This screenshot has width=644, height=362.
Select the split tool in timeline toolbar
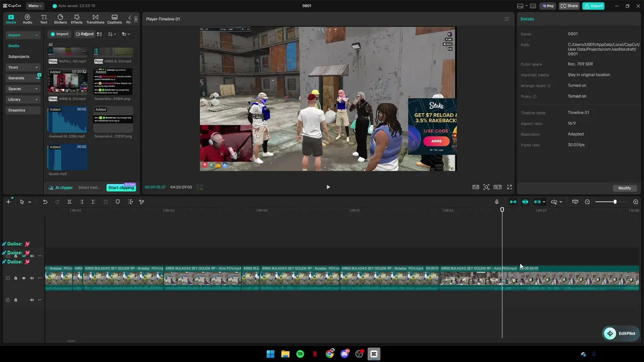pos(69,202)
